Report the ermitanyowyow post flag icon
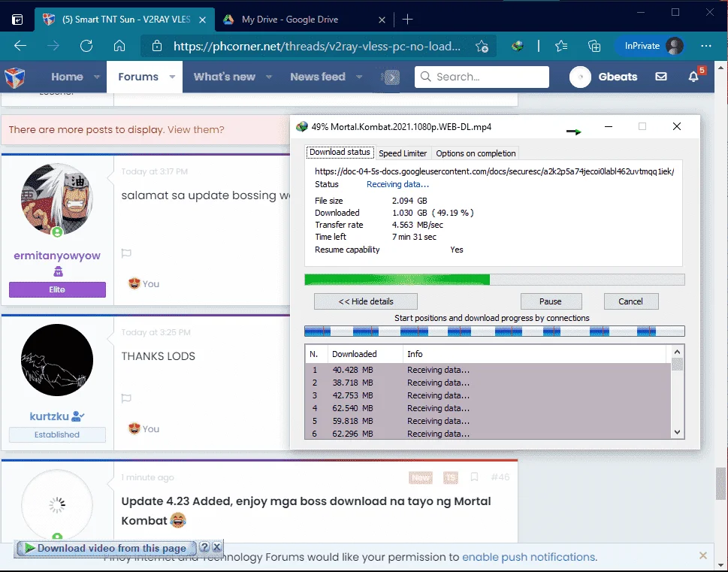 click(x=126, y=253)
